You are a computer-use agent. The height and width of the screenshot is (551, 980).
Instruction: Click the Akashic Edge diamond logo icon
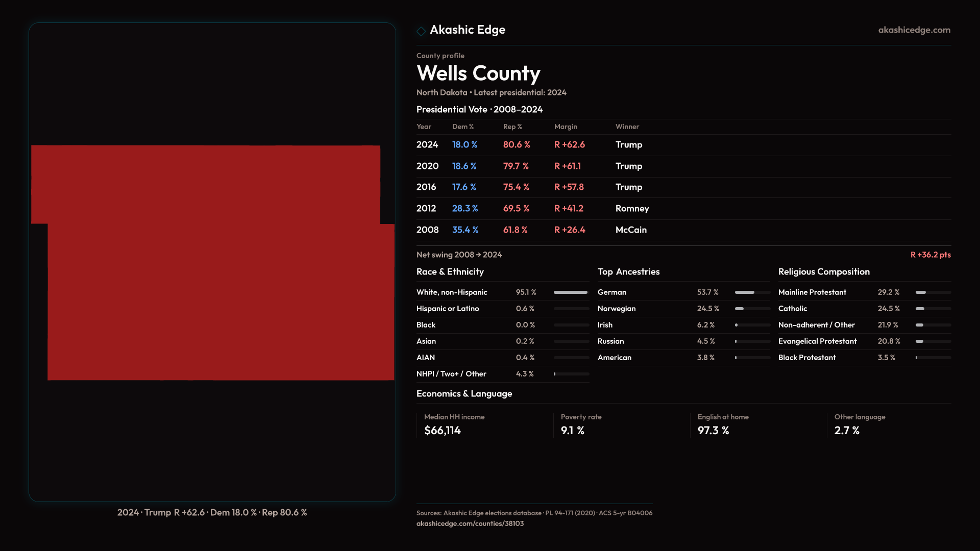point(421,31)
